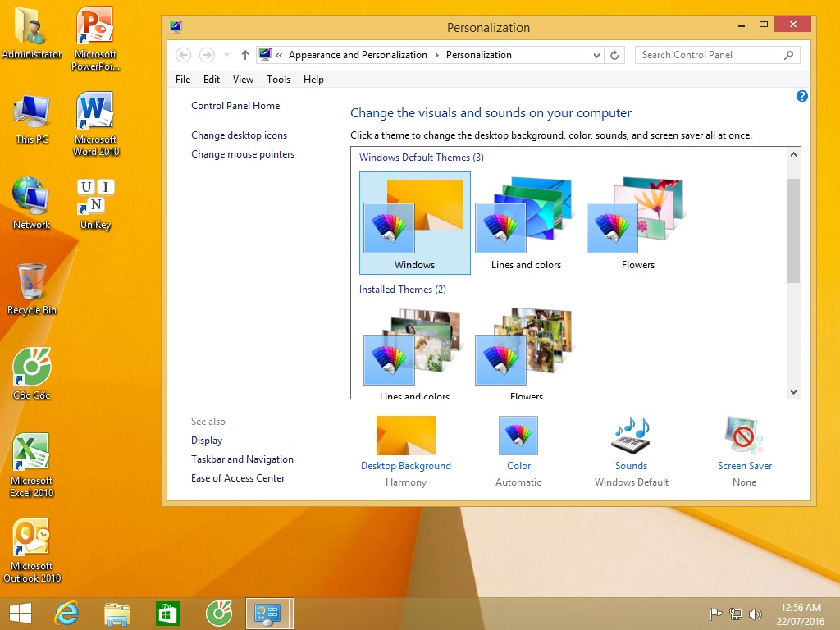
Task: Open the Desktop Background icon
Action: [405, 436]
